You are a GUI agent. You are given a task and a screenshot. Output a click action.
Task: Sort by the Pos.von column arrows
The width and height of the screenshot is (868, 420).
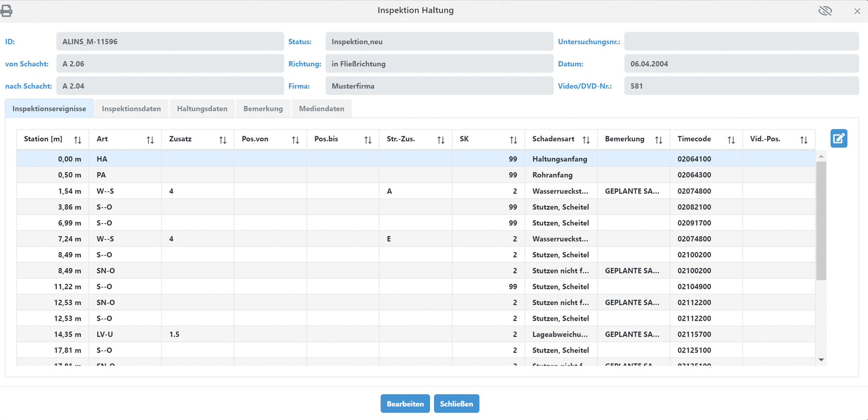point(295,140)
